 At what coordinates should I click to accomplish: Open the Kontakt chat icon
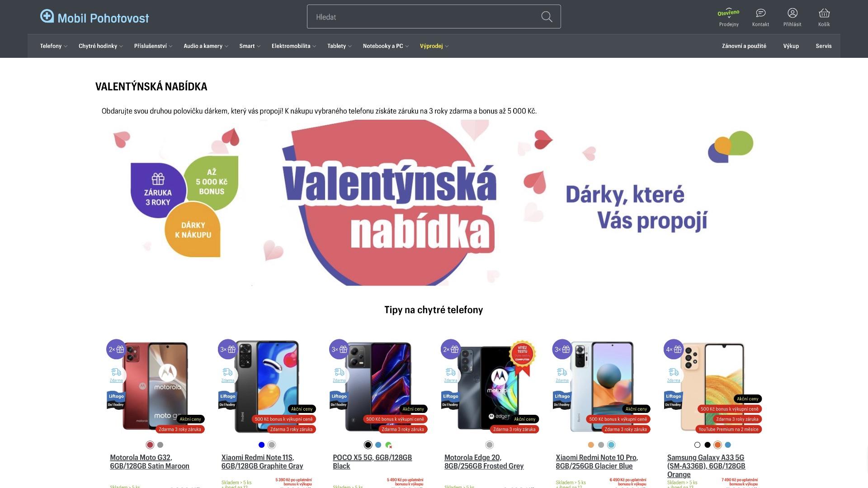760,13
